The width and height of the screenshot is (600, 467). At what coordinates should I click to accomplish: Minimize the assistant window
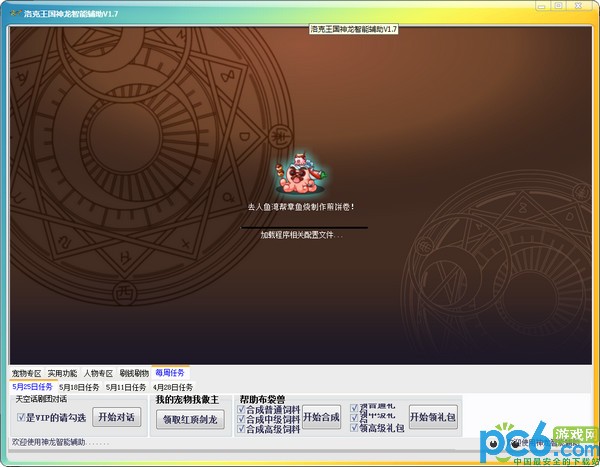tap(541, 6)
